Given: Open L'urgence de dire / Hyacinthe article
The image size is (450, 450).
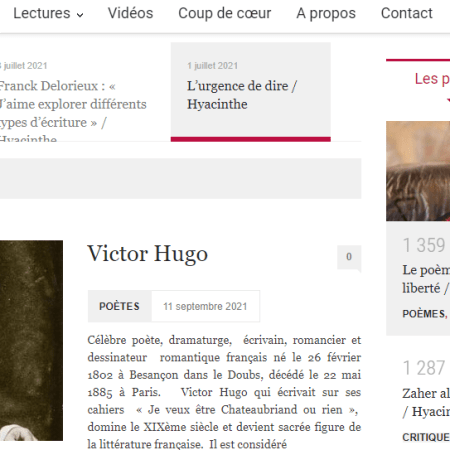Looking at the screenshot, I should point(242,95).
